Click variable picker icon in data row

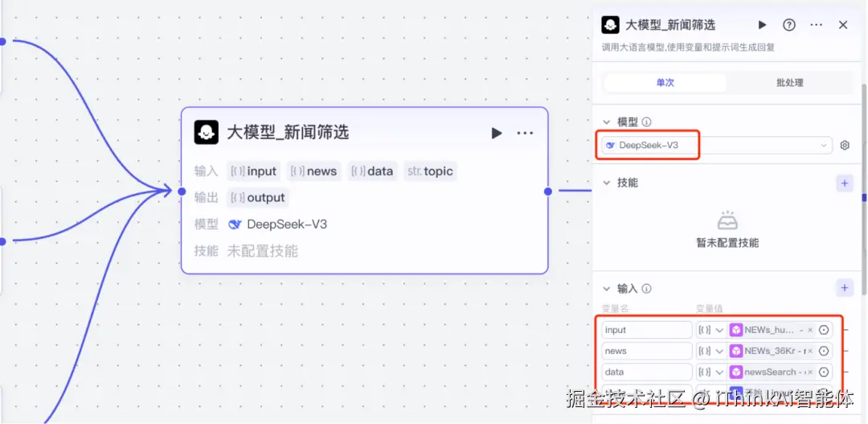pos(824,372)
